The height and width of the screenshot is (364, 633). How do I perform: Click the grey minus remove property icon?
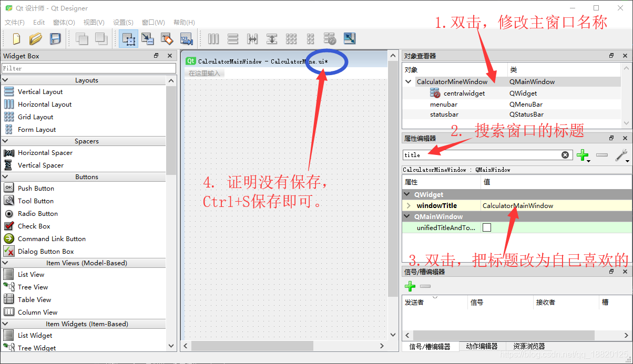(x=602, y=155)
